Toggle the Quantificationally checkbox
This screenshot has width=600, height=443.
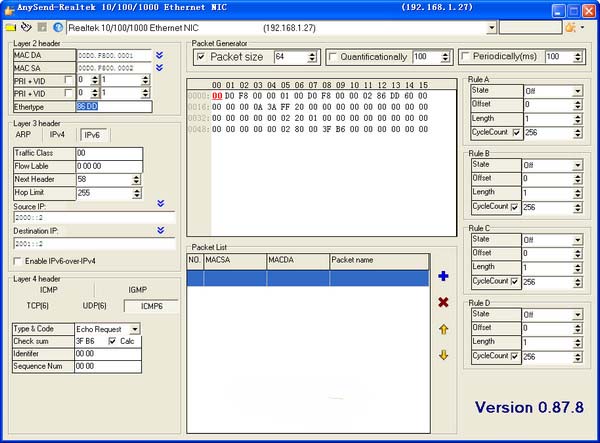(333, 57)
